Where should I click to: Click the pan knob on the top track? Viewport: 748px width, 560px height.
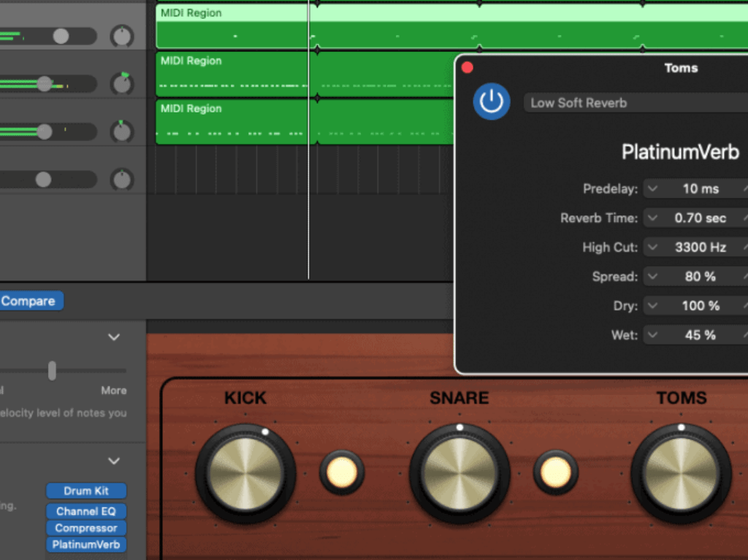122,37
